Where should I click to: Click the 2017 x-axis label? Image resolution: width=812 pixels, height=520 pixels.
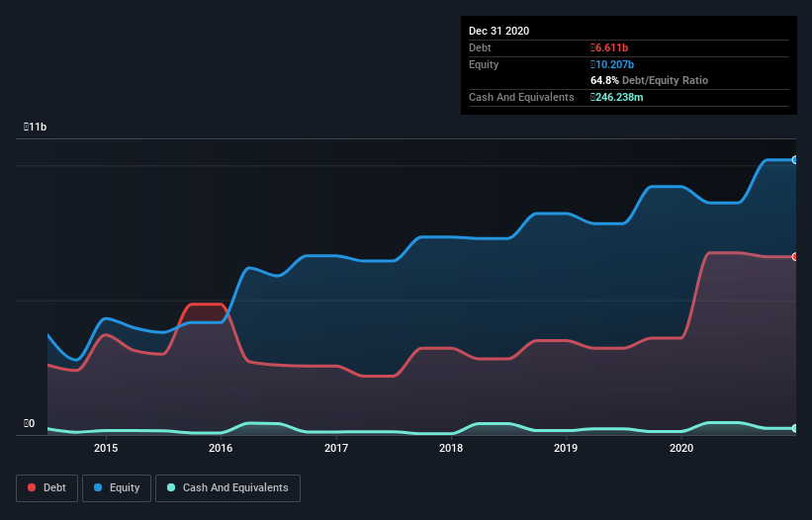click(336, 448)
